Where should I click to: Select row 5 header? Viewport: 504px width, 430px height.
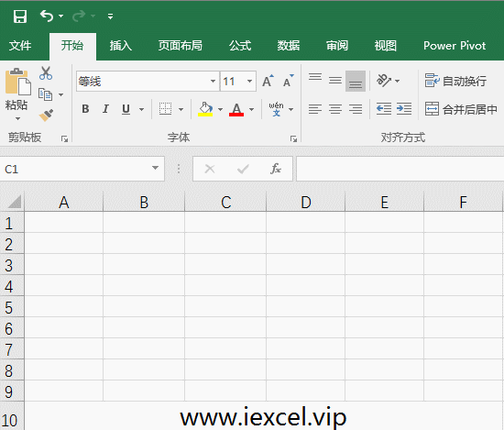[12, 307]
